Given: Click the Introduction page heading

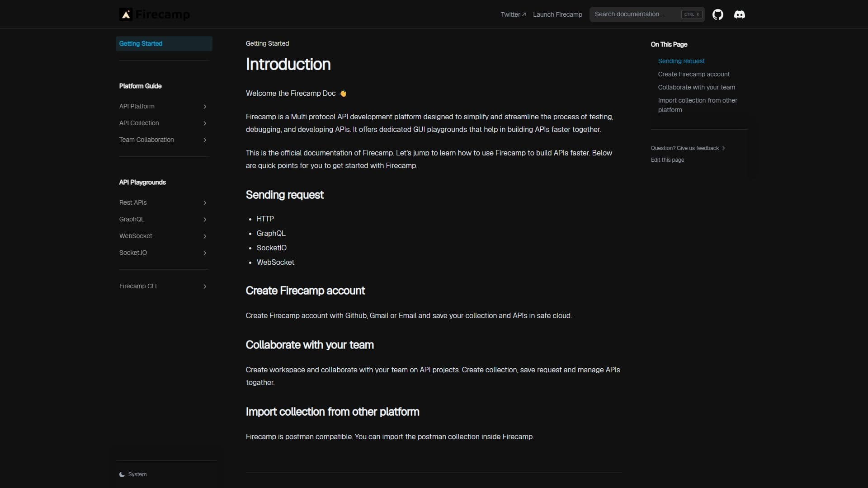Looking at the screenshot, I should pos(288,64).
